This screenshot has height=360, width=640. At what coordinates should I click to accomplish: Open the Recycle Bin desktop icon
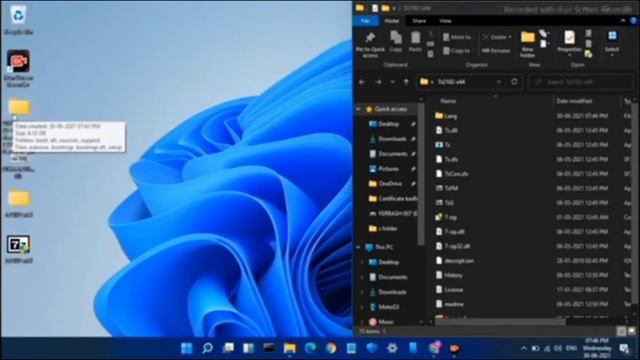(x=18, y=20)
